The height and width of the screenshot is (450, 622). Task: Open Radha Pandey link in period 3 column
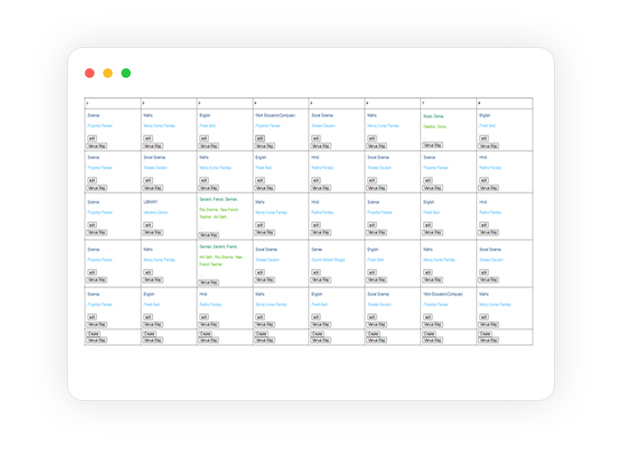[210, 305]
